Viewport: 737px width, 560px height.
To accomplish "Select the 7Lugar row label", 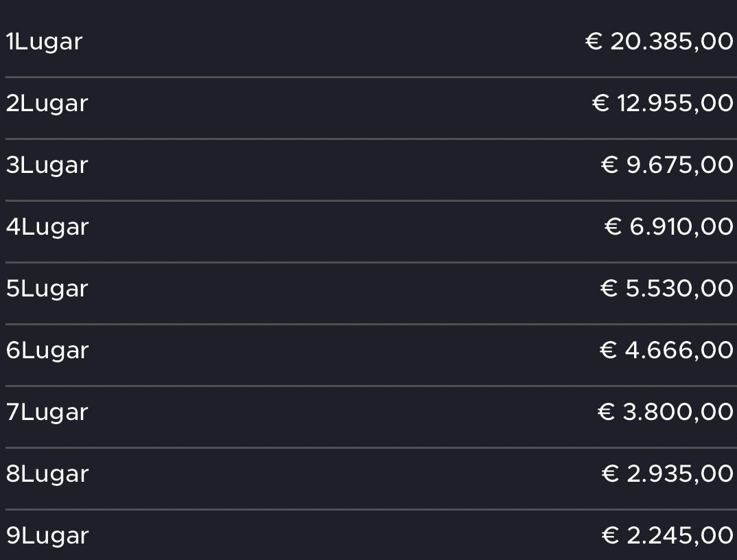I will click(x=47, y=412).
